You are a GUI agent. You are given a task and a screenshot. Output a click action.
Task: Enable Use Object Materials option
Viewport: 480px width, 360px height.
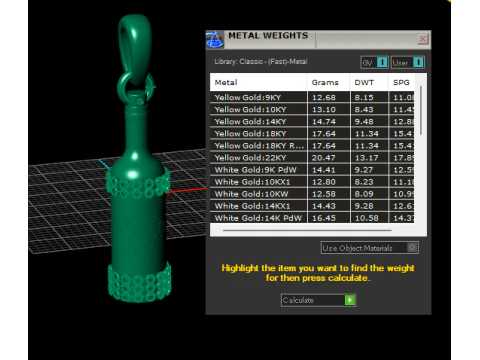click(x=370, y=248)
